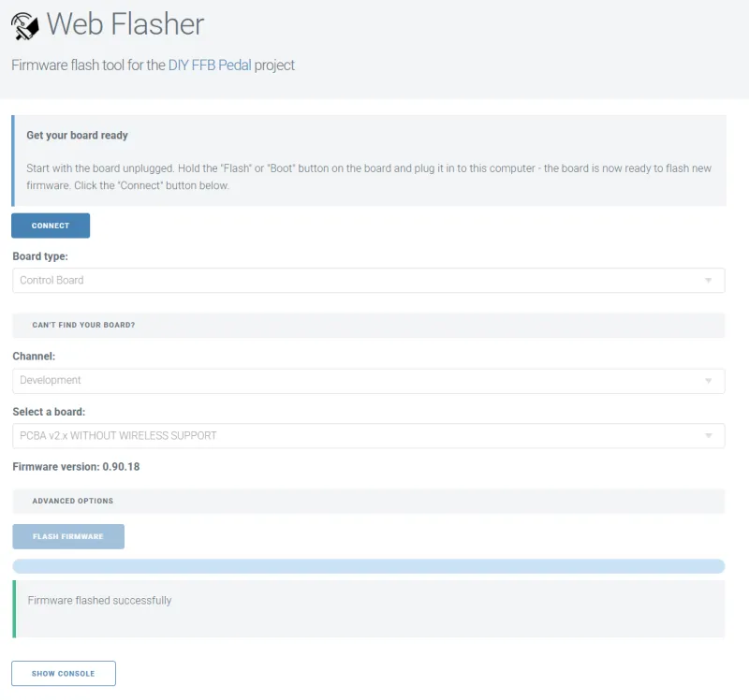Click the Select a board arrow icon

click(x=709, y=435)
